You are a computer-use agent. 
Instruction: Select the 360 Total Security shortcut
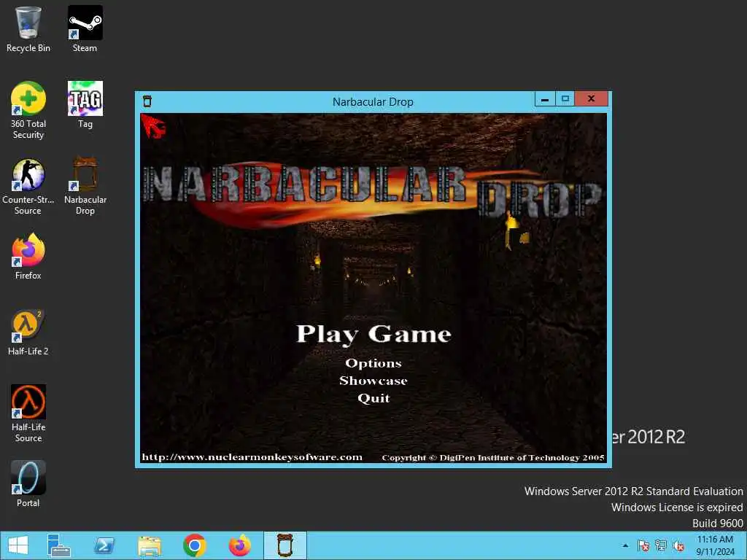pyautogui.click(x=28, y=110)
